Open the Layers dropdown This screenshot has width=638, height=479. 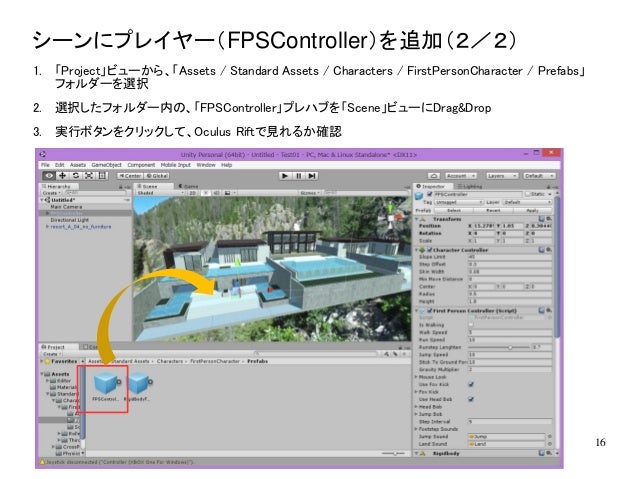[x=502, y=176]
